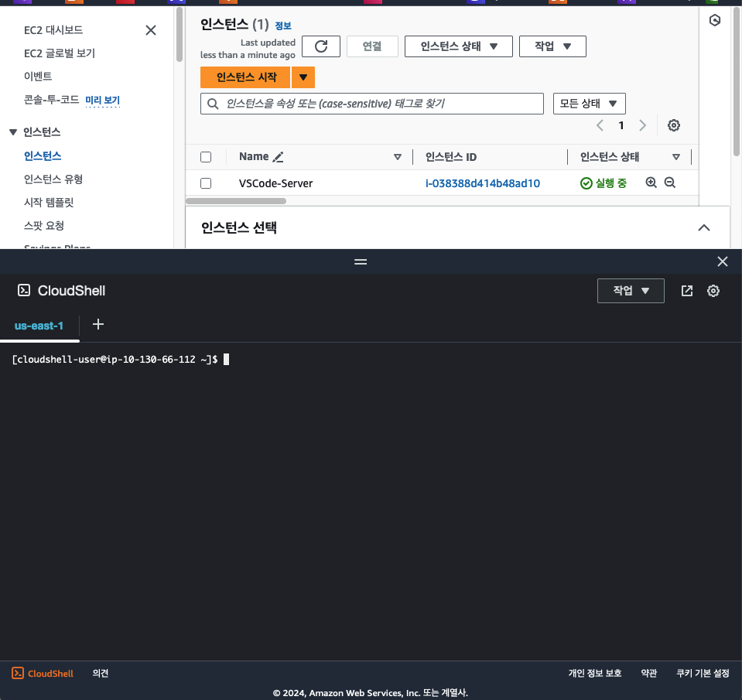
Task: Open 콘솔-투-코드 in sidebar
Action: coord(52,100)
